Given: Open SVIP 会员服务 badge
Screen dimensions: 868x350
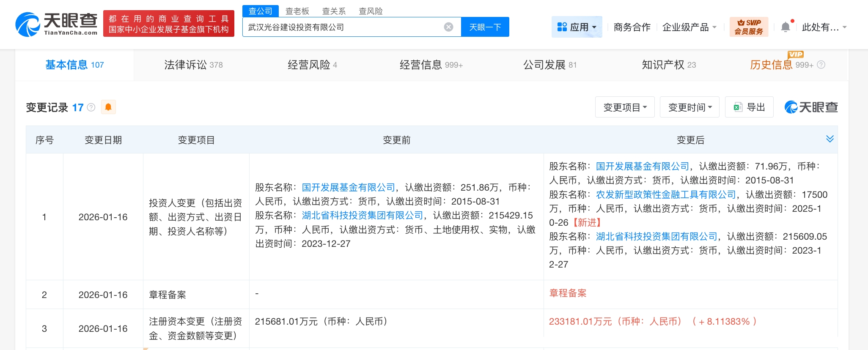Looking at the screenshot, I should [749, 27].
